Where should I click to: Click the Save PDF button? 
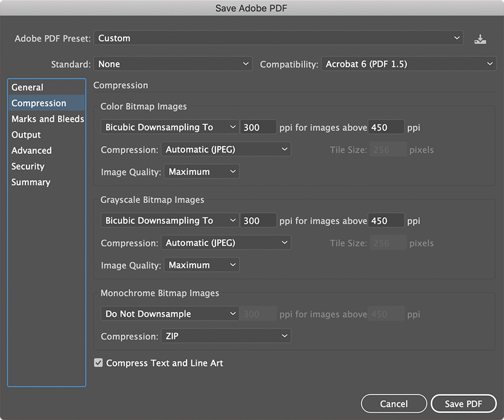pyautogui.click(x=464, y=404)
